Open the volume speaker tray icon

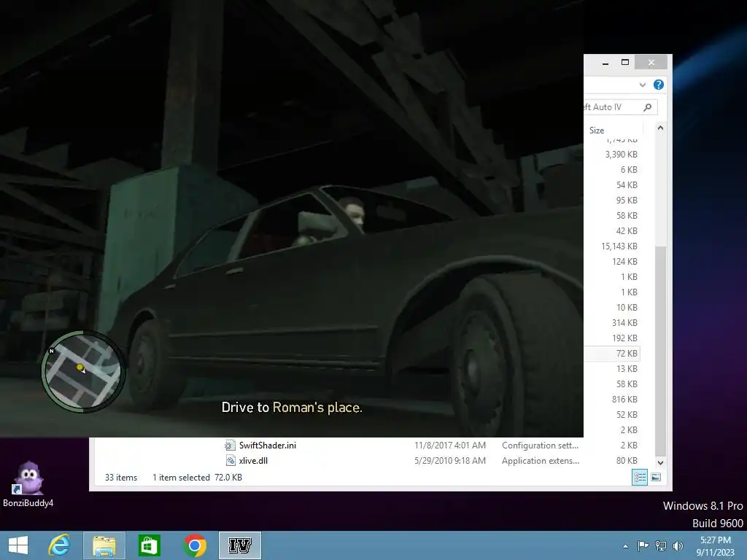pyautogui.click(x=678, y=545)
